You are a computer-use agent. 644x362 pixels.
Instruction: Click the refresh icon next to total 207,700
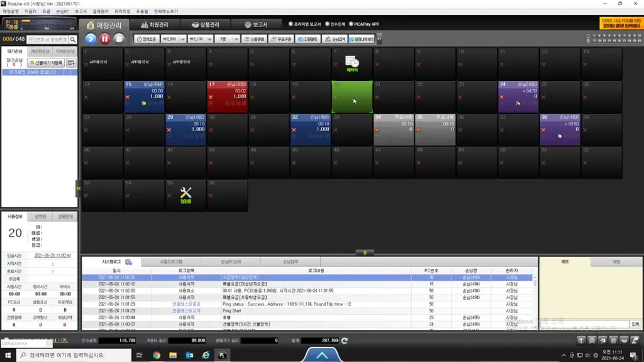tap(345, 340)
